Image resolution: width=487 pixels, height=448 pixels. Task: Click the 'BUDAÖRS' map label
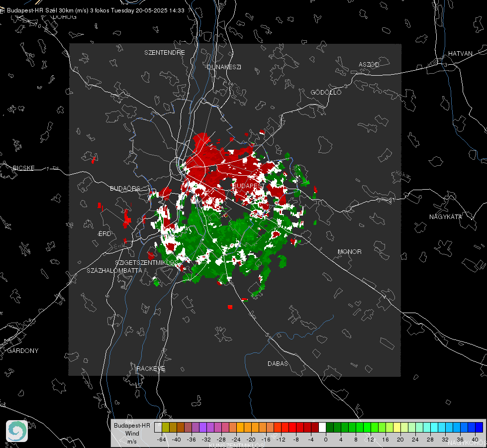(x=125, y=188)
